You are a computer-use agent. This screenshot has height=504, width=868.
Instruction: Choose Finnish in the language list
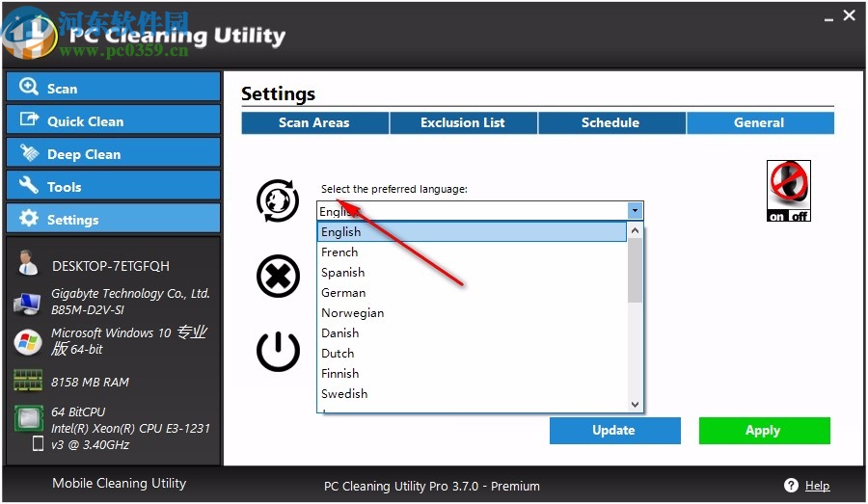[473, 374]
